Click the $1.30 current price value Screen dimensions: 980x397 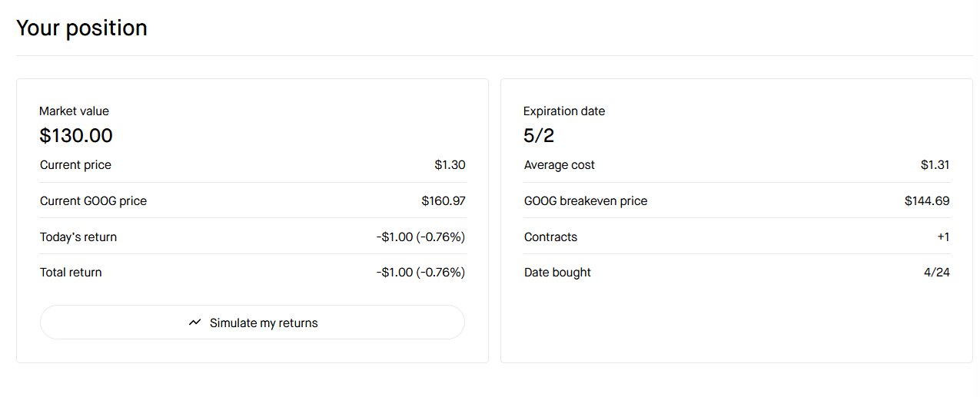coord(450,165)
